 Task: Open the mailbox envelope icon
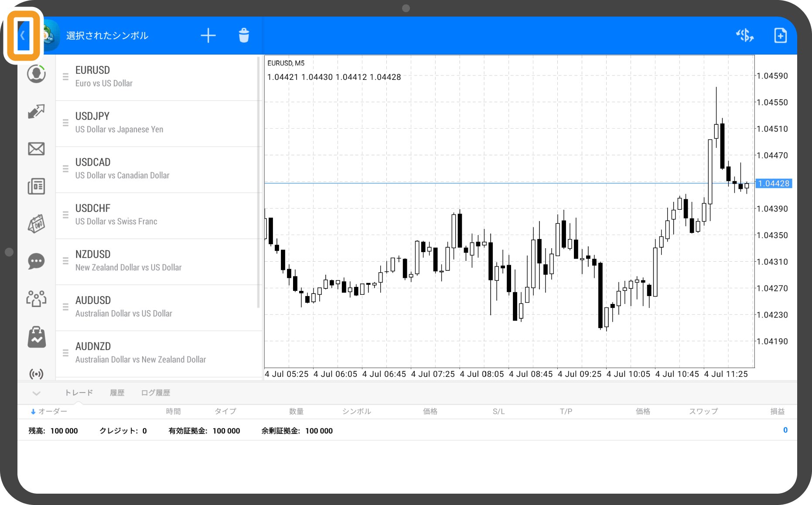coord(36,149)
